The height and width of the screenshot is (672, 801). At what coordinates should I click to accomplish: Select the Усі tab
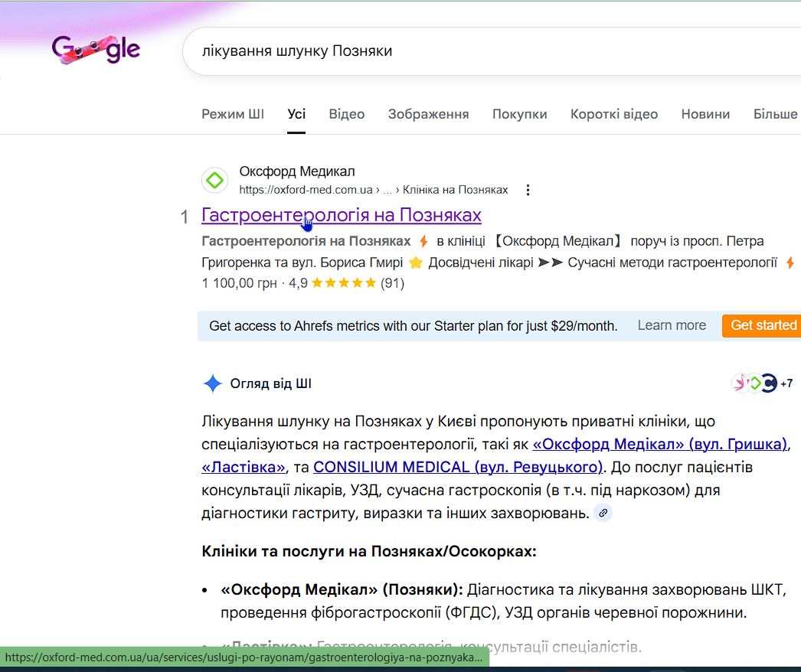296,114
